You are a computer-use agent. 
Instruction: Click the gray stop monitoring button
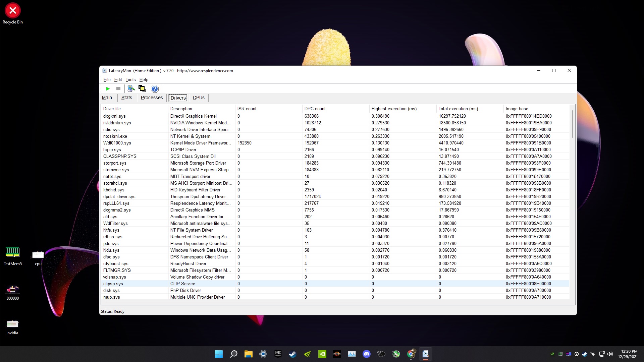(x=118, y=89)
